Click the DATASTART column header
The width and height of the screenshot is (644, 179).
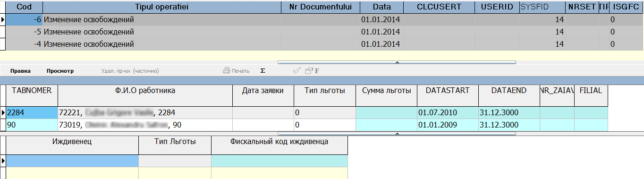(448, 95)
